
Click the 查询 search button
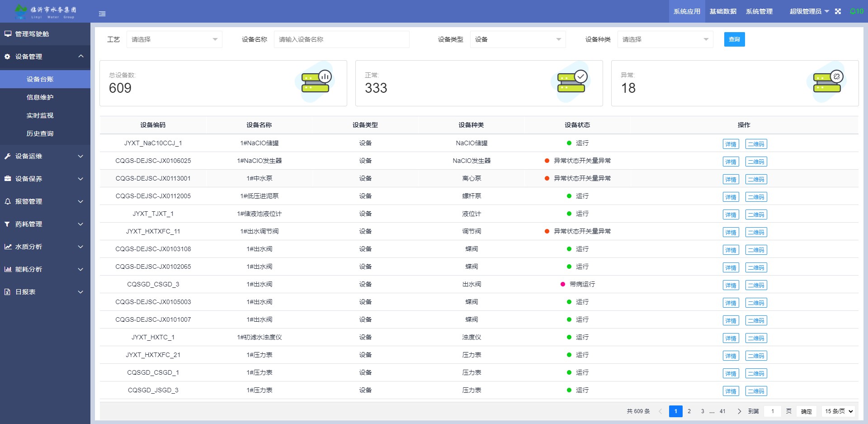coord(734,39)
